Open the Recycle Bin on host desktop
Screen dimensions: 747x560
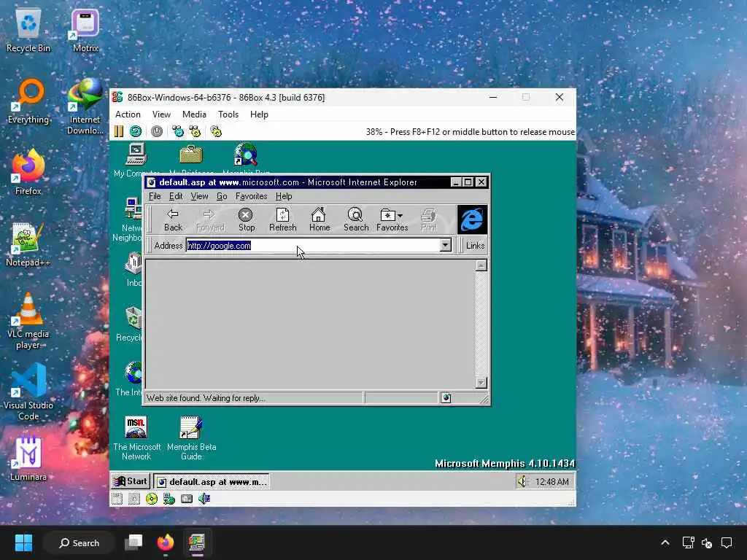click(x=28, y=31)
